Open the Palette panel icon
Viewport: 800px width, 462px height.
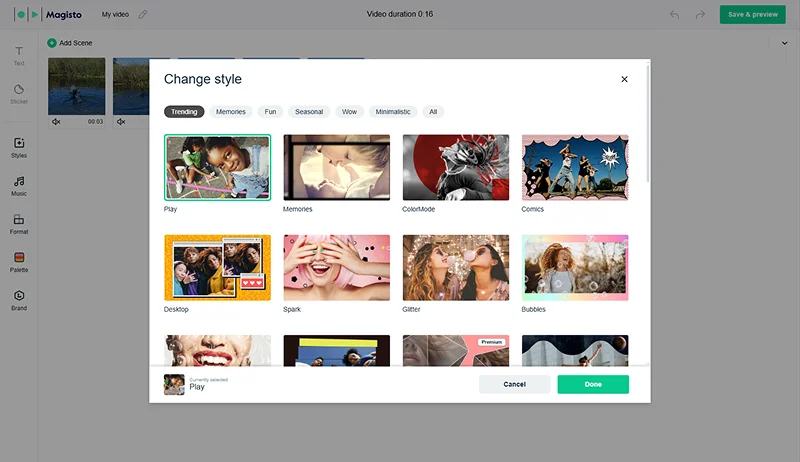pyautogui.click(x=18, y=260)
